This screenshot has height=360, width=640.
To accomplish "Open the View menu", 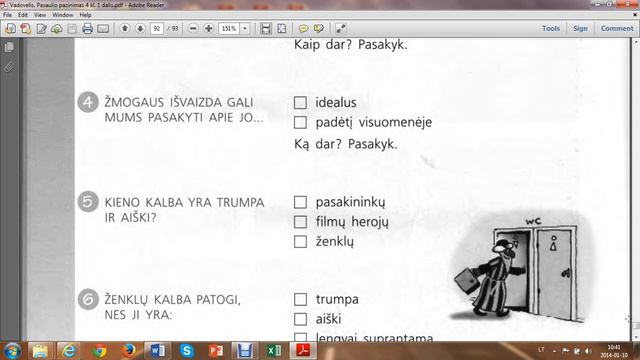I will point(40,15).
